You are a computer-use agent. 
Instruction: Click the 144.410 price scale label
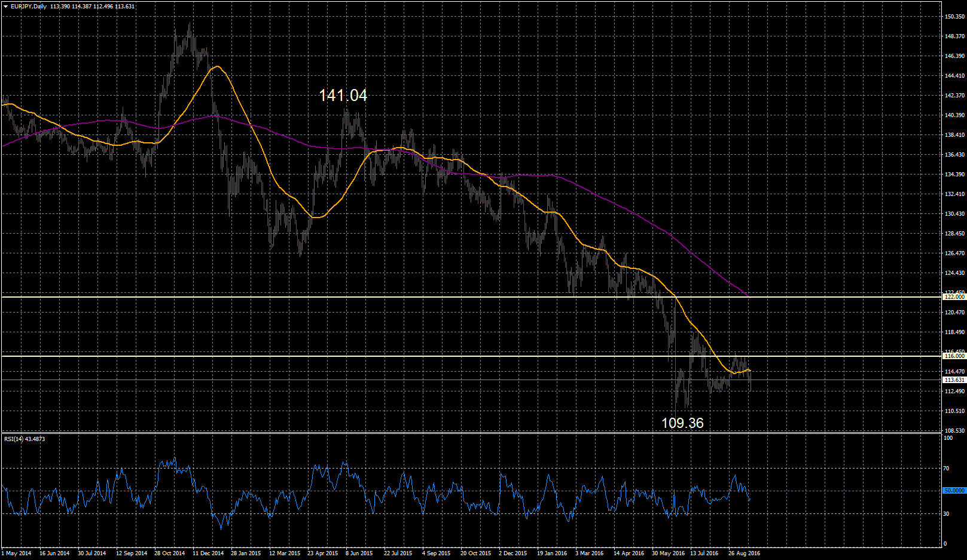pos(954,76)
